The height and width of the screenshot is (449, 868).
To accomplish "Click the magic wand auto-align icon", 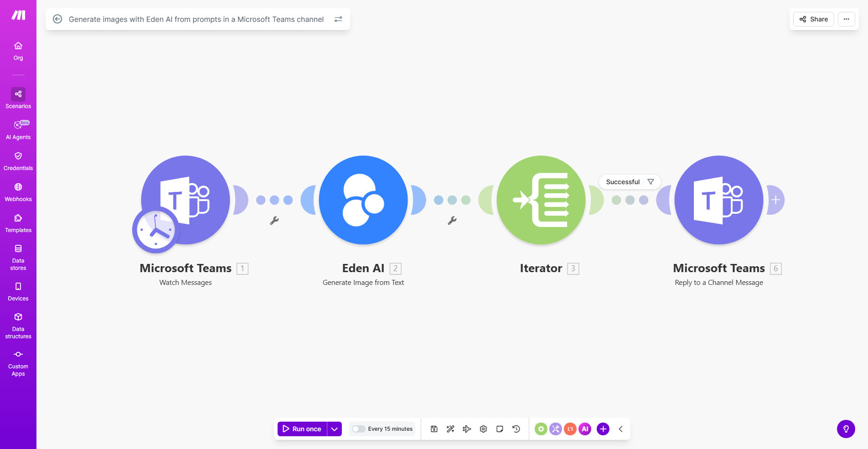I will click(x=450, y=429).
